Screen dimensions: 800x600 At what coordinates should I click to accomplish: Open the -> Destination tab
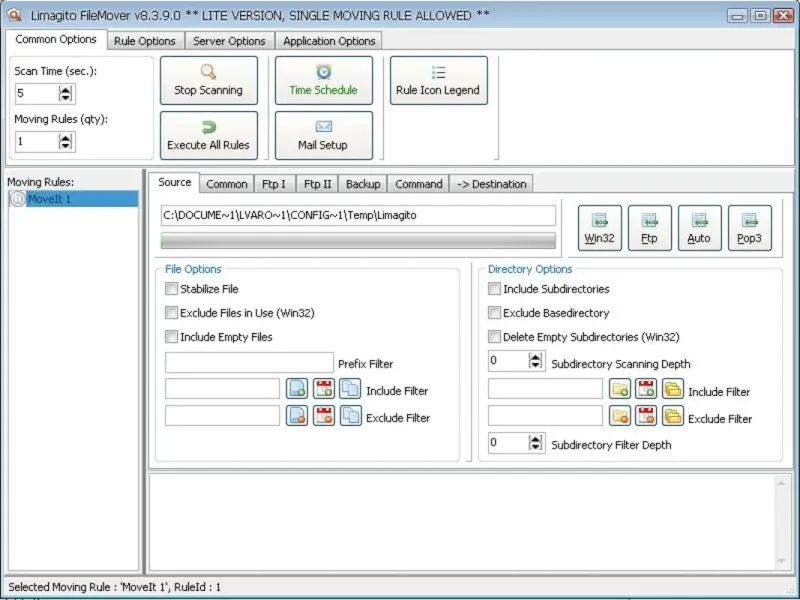[491, 184]
